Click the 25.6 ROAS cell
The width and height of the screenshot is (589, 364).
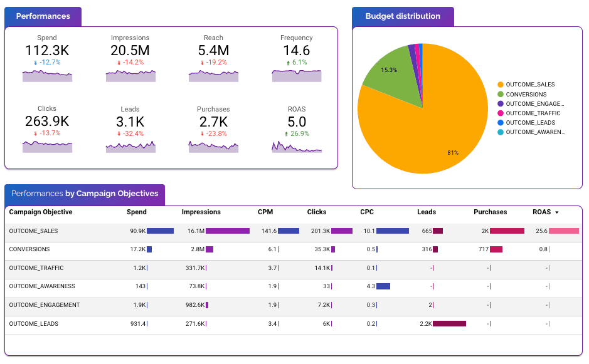[x=541, y=231]
